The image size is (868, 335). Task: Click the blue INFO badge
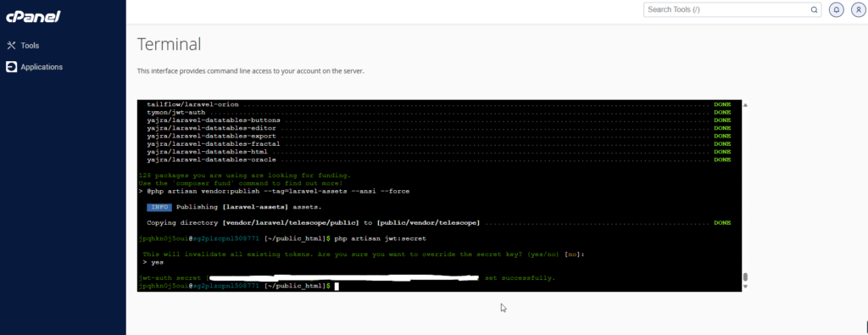(x=159, y=207)
